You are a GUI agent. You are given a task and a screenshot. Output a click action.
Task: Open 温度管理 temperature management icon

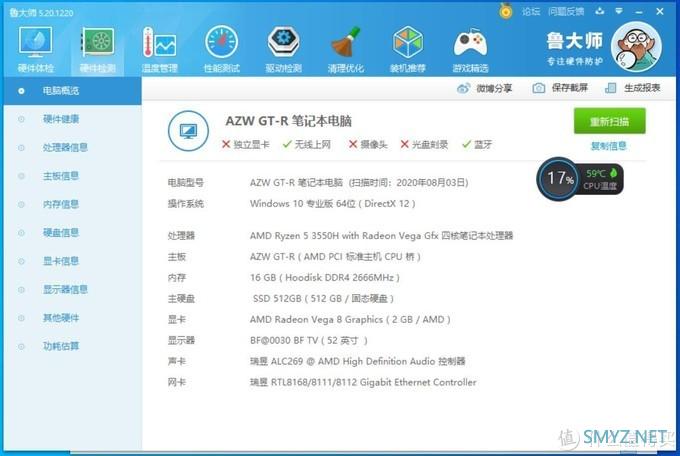(160, 49)
